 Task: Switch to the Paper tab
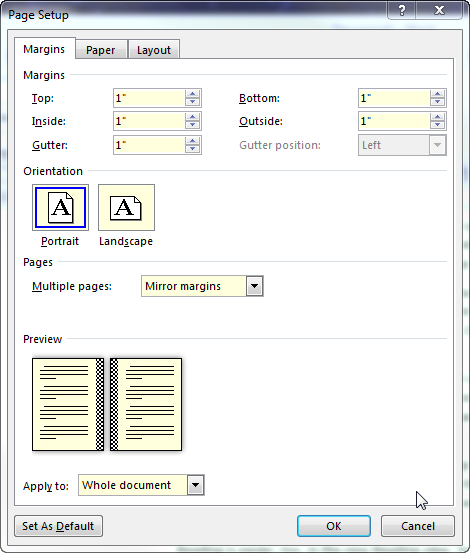pos(101,50)
